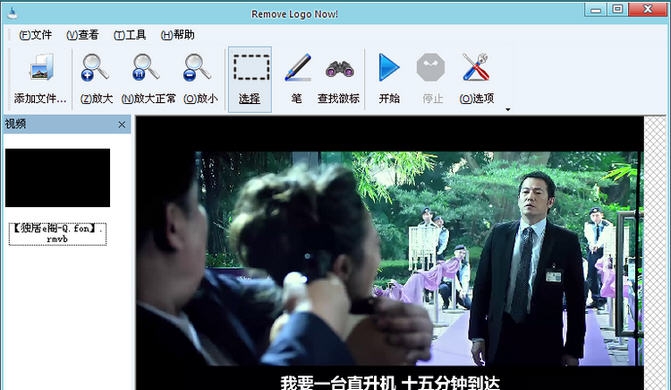
Task: Expand the toolbar overflow arrow
Action: coord(508,110)
